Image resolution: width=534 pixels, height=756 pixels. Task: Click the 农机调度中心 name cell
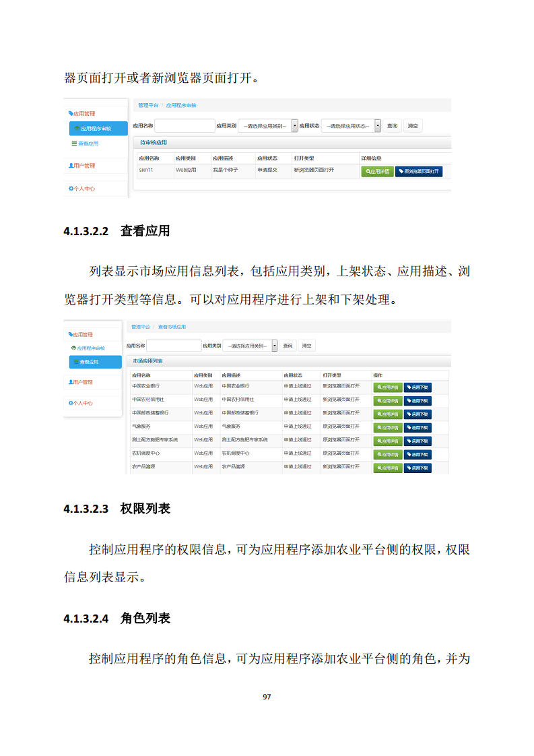click(x=161, y=453)
